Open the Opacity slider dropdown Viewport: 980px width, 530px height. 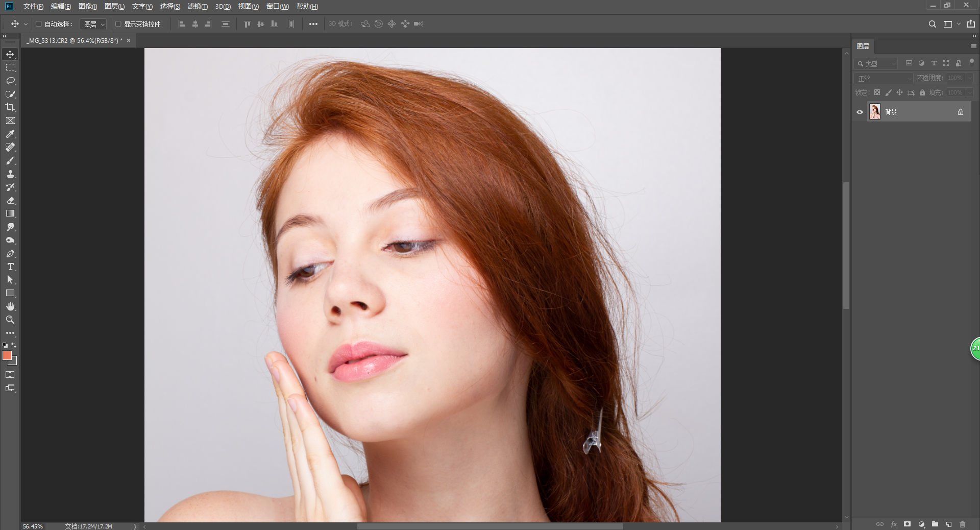970,78
